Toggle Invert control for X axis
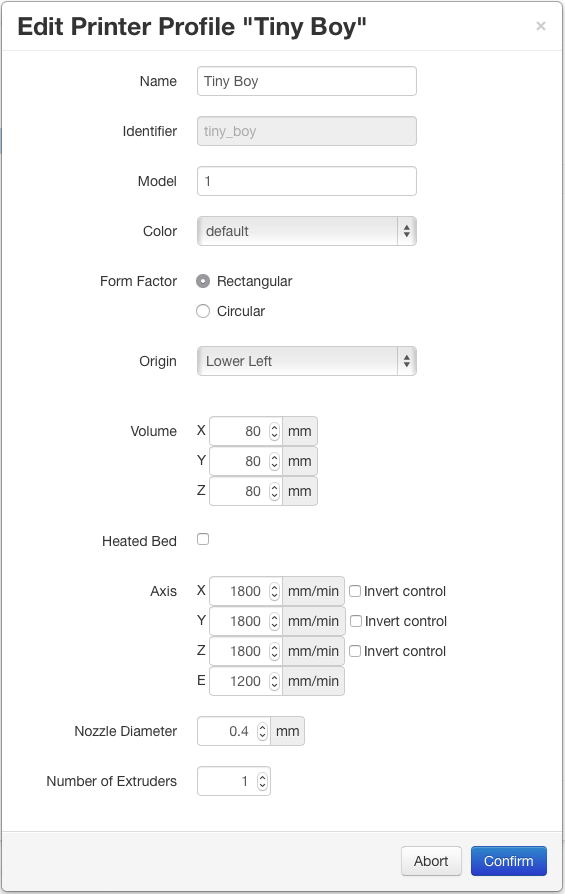The image size is (565, 894). (355, 591)
